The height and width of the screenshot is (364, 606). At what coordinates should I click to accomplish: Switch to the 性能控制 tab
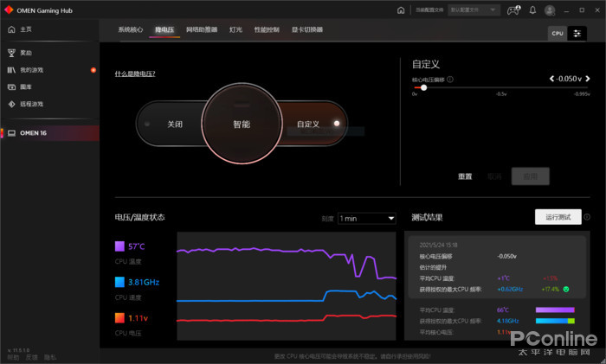tap(267, 29)
